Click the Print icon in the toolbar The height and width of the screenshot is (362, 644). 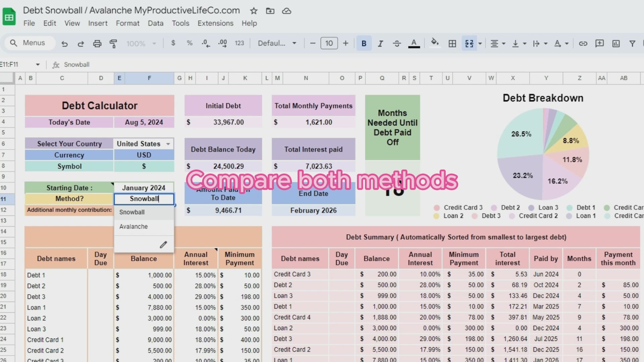[x=97, y=43]
